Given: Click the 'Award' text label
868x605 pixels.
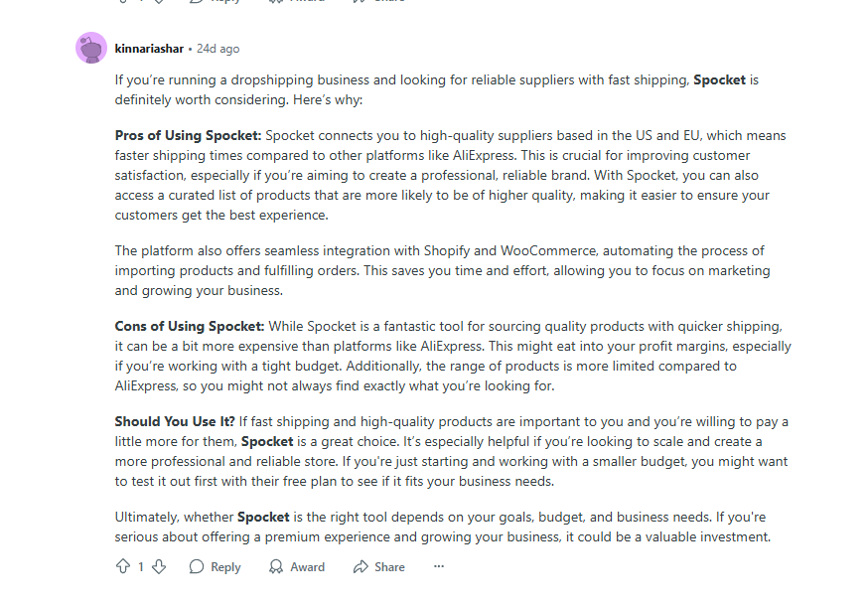Looking at the screenshot, I should (x=307, y=567).
